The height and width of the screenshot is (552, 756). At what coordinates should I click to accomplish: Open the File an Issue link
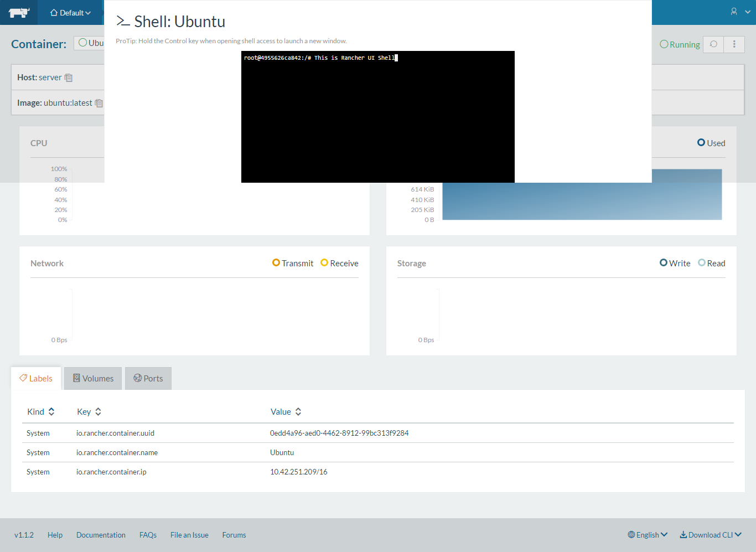tap(189, 535)
